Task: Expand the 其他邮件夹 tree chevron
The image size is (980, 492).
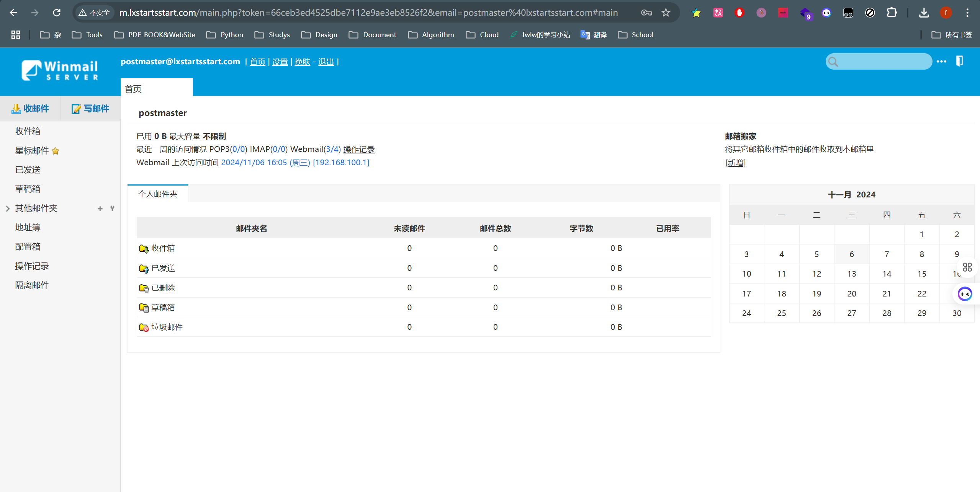Action: tap(8, 209)
